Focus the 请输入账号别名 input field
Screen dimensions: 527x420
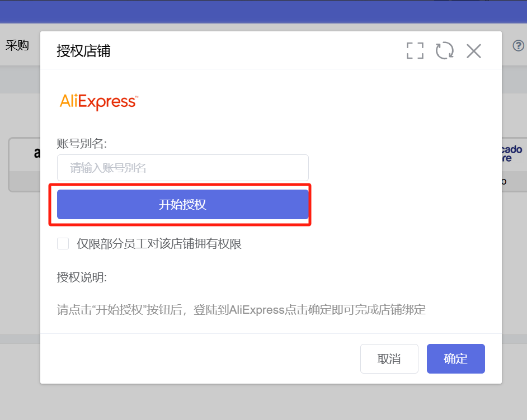point(183,168)
